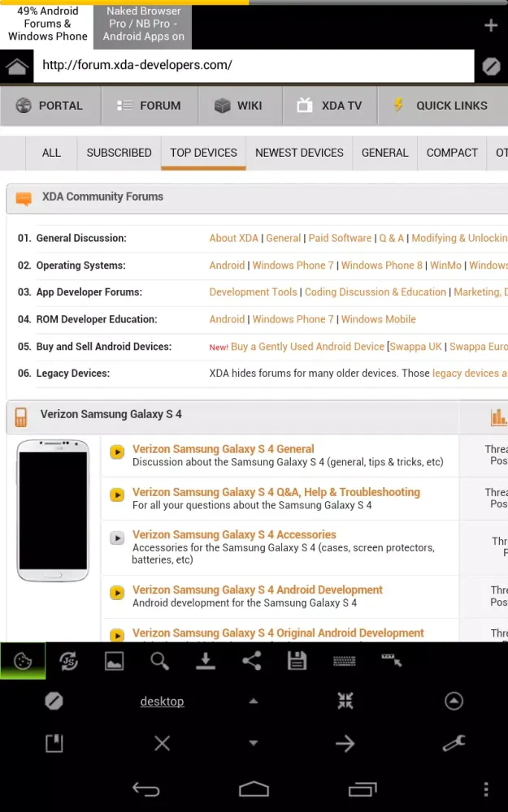This screenshot has width=508, height=812.
Task: Tap Android recent apps button
Action: 363,789
